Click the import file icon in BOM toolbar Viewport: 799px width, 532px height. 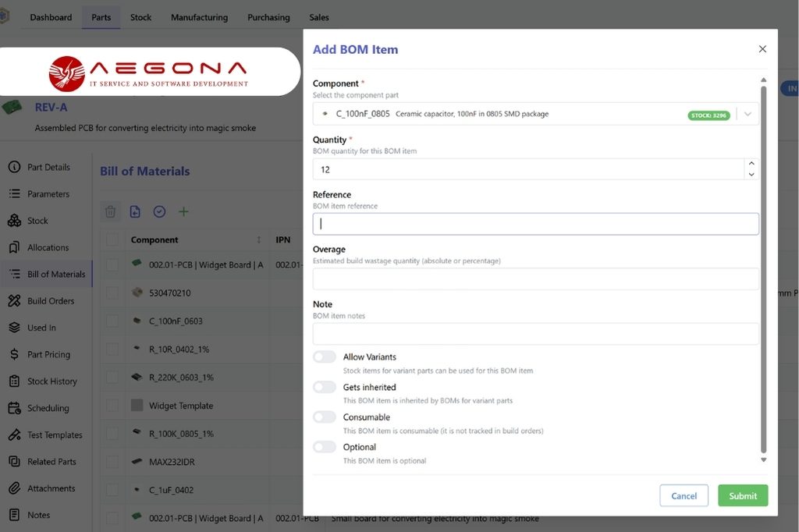[135, 211]
